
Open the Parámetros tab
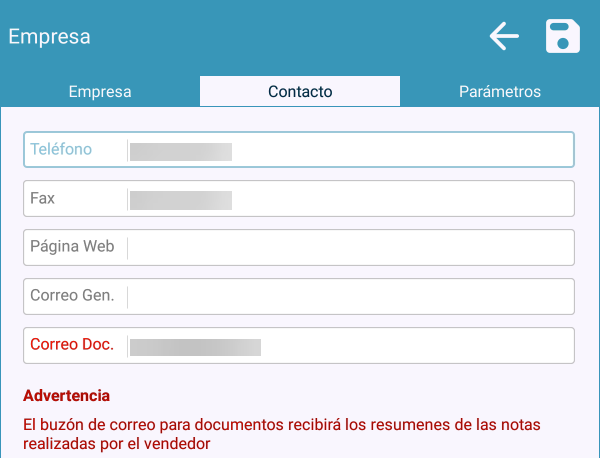[500, 91]
